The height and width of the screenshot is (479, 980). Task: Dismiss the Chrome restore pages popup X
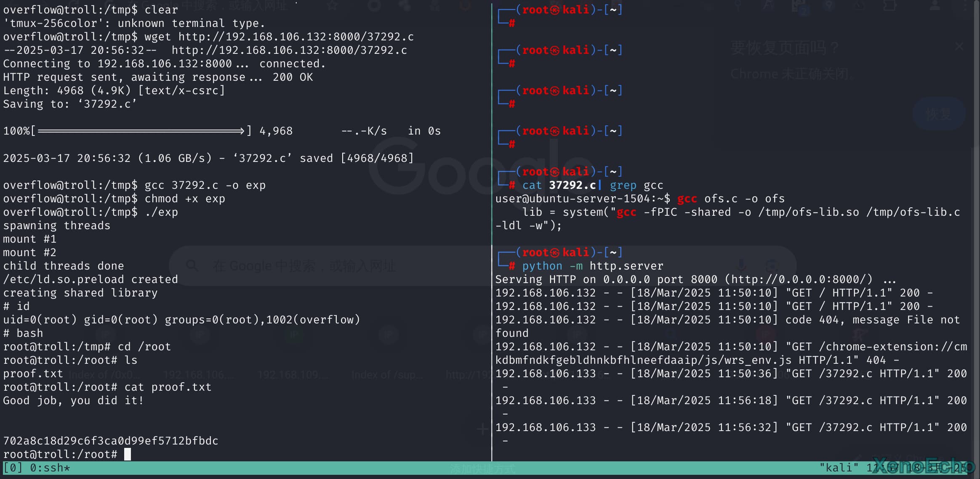coord(959,46)
